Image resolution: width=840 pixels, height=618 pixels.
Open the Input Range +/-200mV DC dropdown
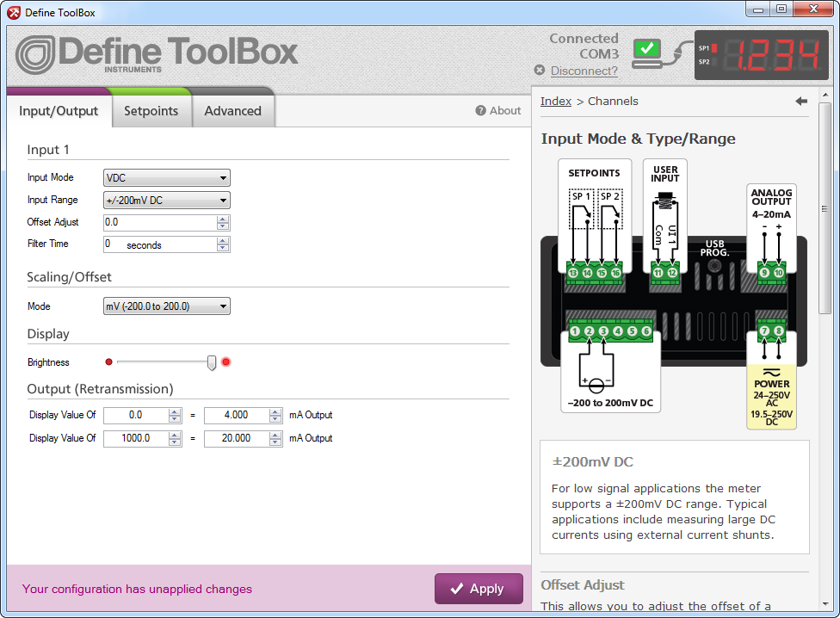click(167, 201)
